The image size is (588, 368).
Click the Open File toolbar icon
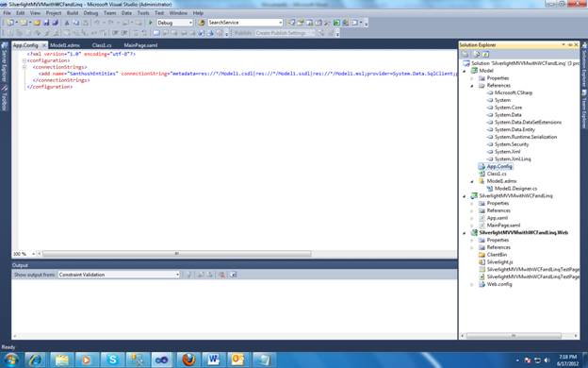tap(37, 23)
